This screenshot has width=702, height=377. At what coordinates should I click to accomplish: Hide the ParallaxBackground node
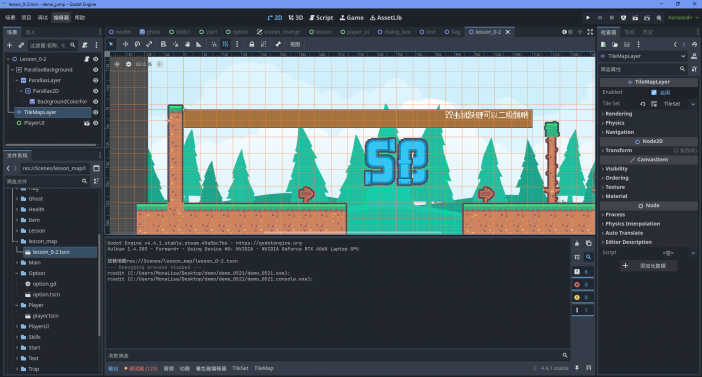[95, 70]
